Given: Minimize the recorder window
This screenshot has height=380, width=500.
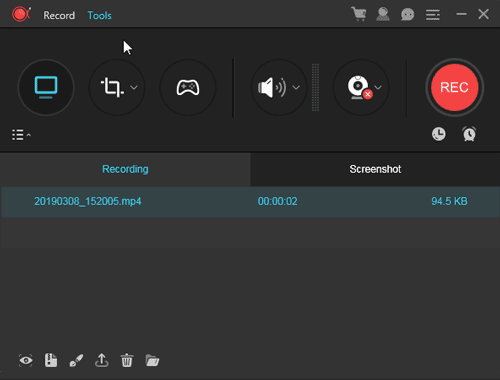Looking at the screenshot, I should click(x=461, y=14).
